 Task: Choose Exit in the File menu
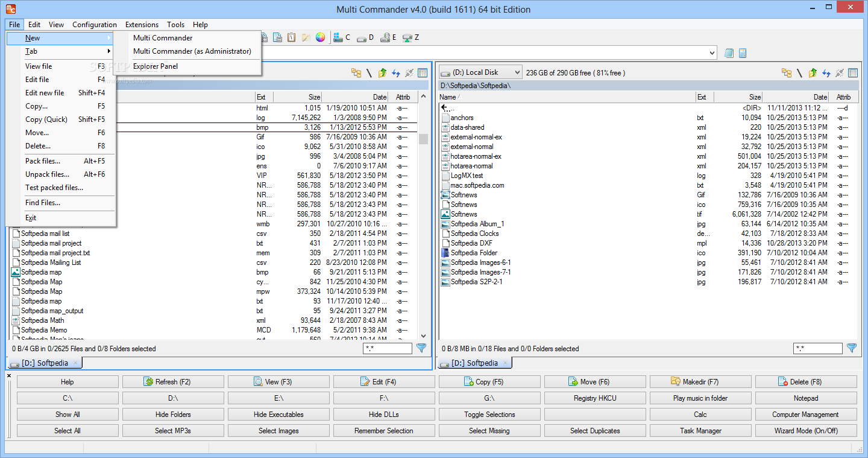click(61, 218)
